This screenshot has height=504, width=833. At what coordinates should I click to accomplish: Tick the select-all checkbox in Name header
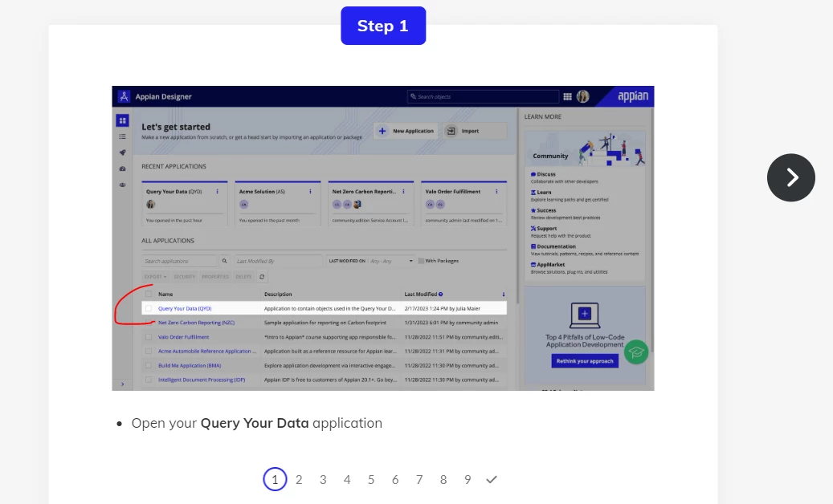[x=149, y=294]
